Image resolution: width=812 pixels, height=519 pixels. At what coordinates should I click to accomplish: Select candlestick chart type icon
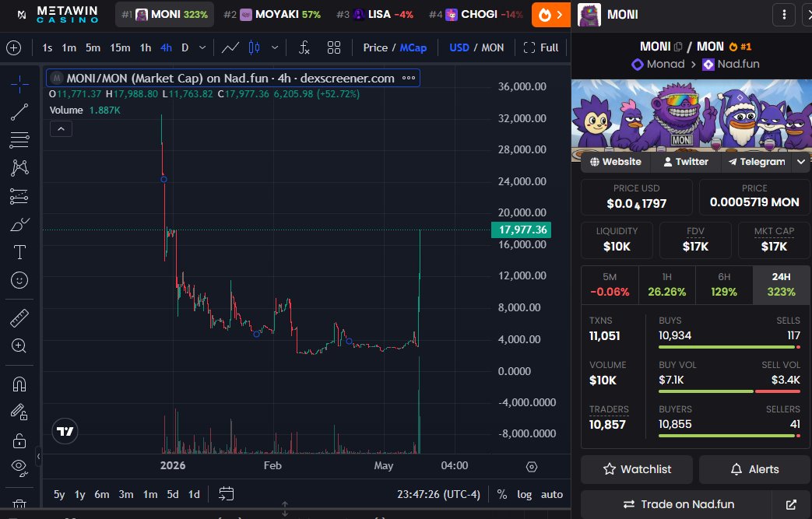[255, 47]
